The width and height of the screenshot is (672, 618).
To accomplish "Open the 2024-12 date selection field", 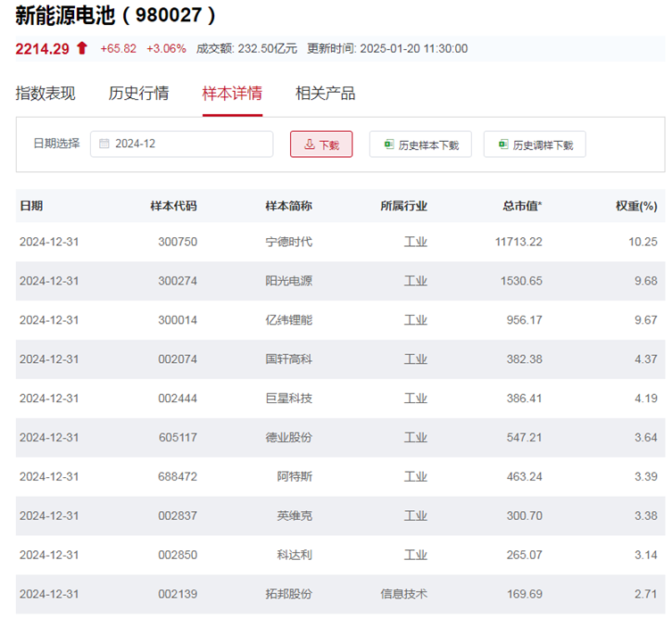I will click(181, 144).
